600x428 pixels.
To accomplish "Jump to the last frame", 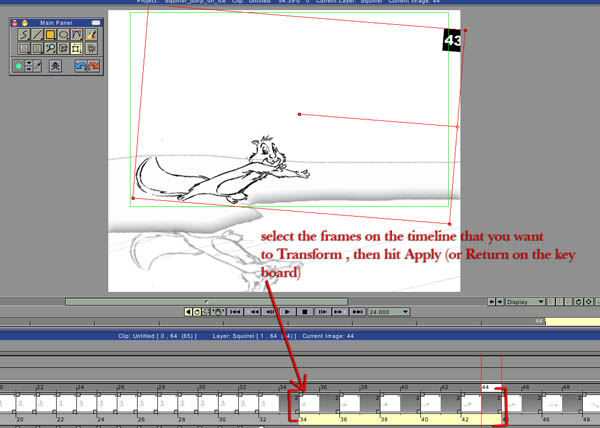I will (357, 312).
